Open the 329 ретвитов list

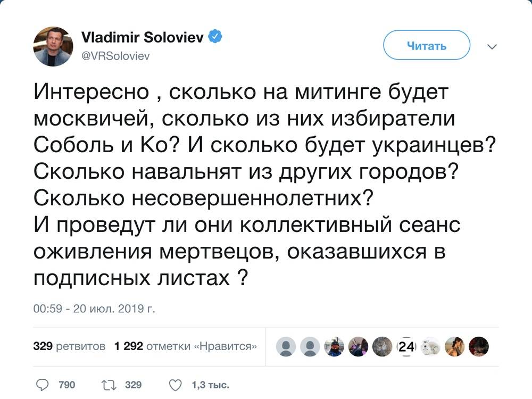point(69,346)
